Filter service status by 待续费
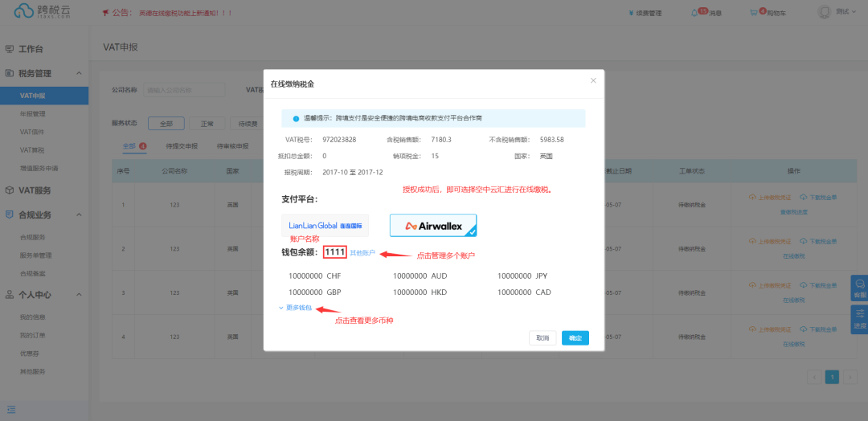The image size is (868, 421). 247,124
